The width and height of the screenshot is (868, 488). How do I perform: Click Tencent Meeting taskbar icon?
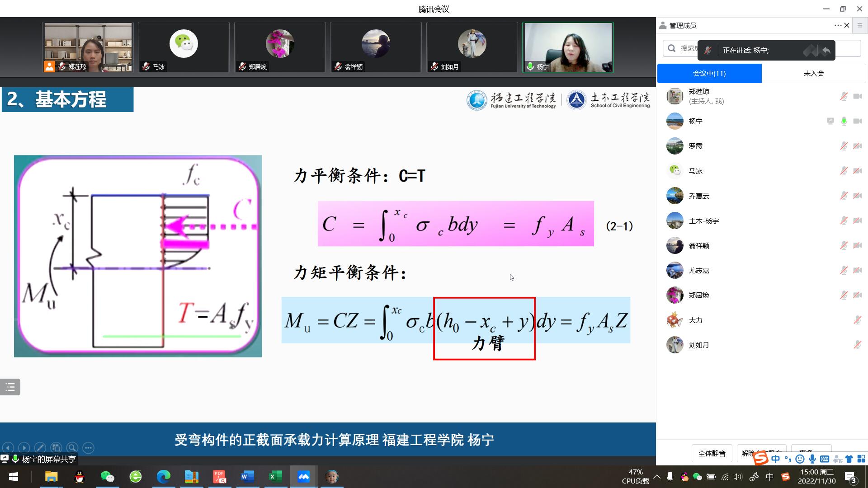pos(303,477)
